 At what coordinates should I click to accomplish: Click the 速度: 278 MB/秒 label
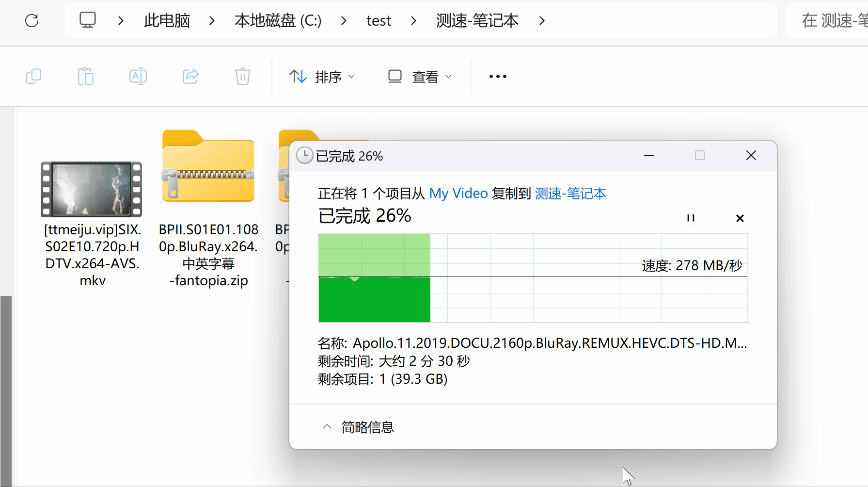pos(692,265)
